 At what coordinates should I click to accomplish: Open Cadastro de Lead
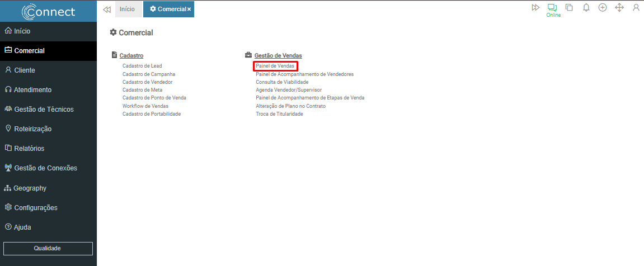pos(142,66)
